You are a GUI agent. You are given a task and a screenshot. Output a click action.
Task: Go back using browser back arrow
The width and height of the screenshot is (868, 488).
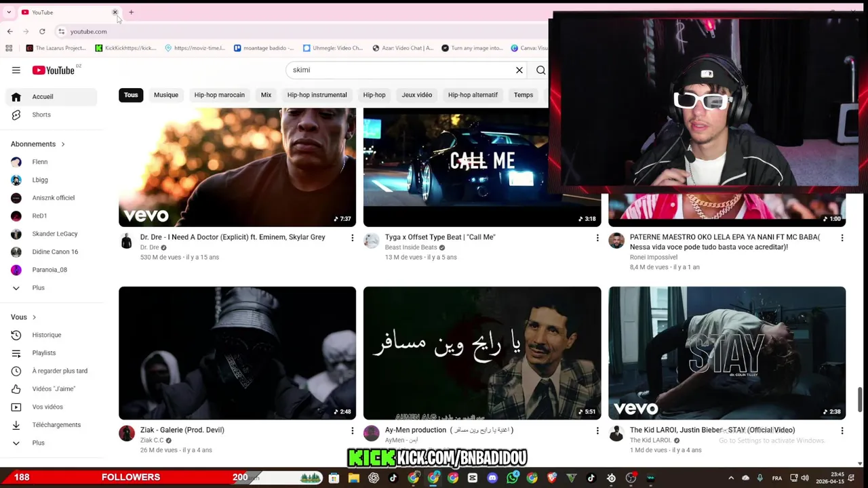[x=9, y=31]
